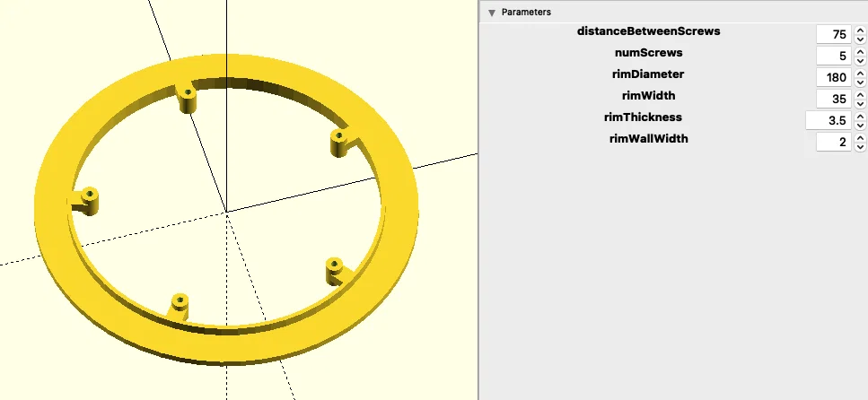The image size is (868, 400).
Task: Edit the rimDiameter value field
Action: (x=834, y=77)
